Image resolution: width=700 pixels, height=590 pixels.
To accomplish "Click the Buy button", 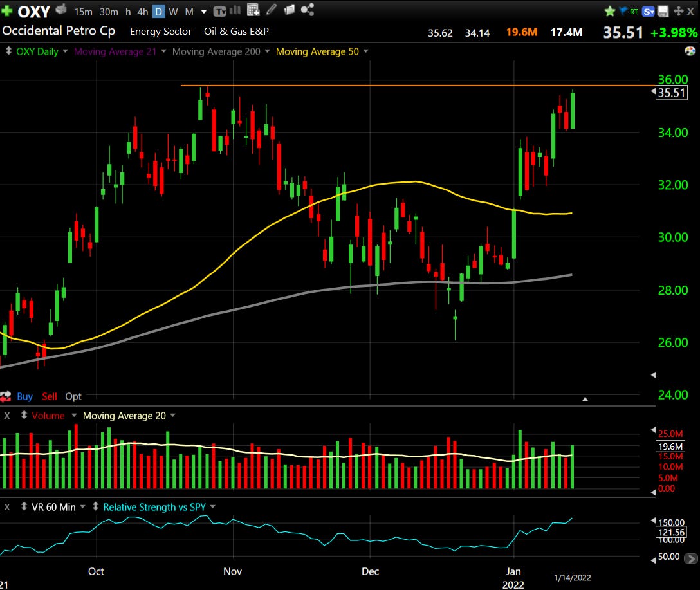I will [24, 396].
